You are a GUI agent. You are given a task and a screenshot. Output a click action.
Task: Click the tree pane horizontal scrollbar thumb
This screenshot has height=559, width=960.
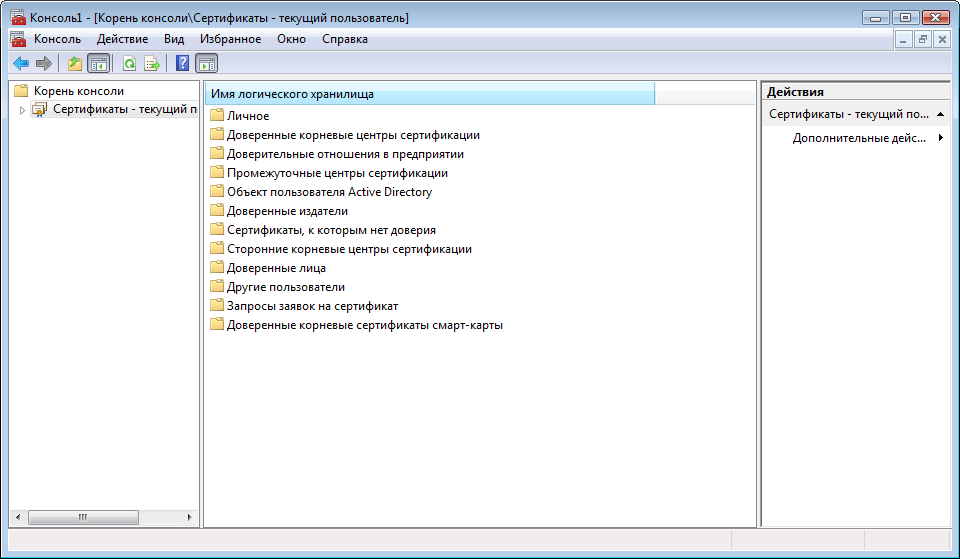[83, 517]
